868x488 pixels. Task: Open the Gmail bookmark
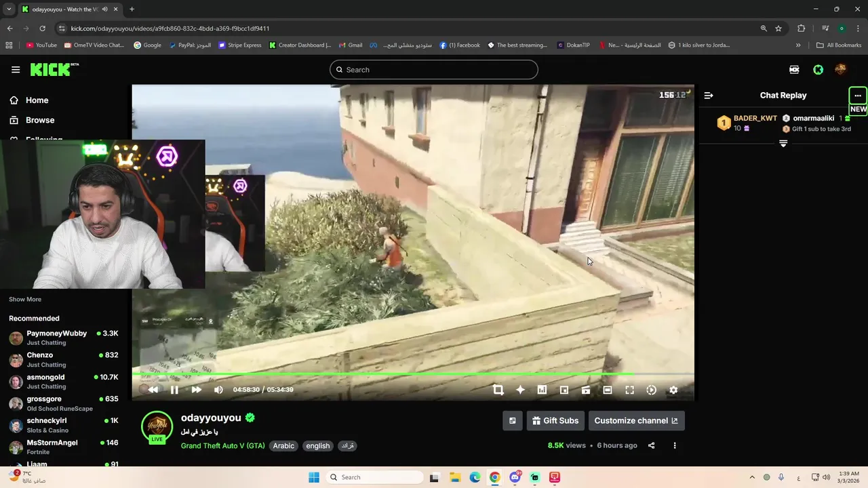pos(351,45)
